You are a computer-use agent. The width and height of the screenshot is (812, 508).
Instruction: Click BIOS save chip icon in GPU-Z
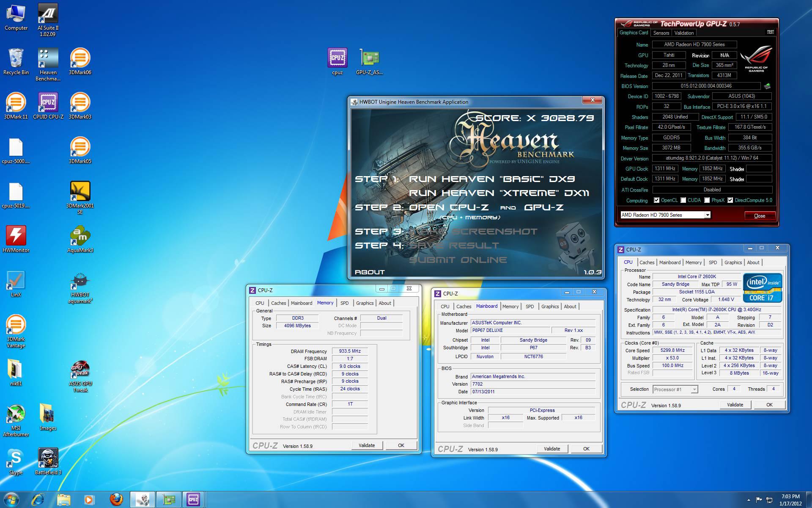pyautogui.click(x=767, y=86)
